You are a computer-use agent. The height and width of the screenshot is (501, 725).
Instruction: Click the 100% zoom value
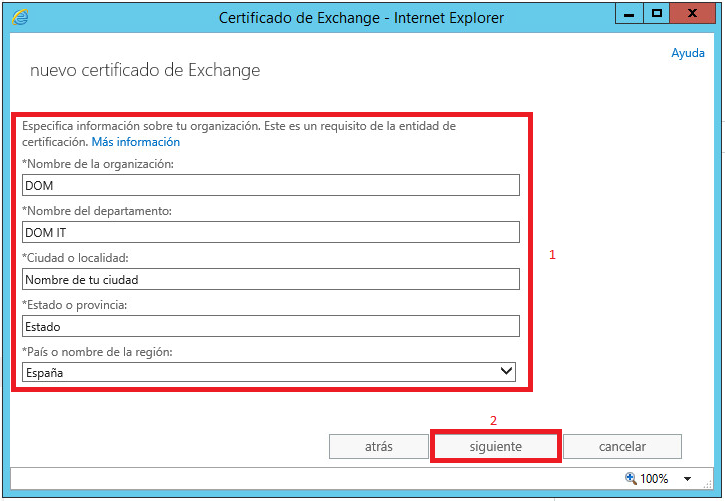pos(654,478)
